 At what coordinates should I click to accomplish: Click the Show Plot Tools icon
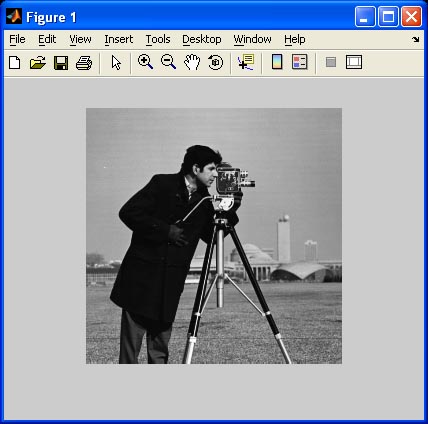point(354,62)
